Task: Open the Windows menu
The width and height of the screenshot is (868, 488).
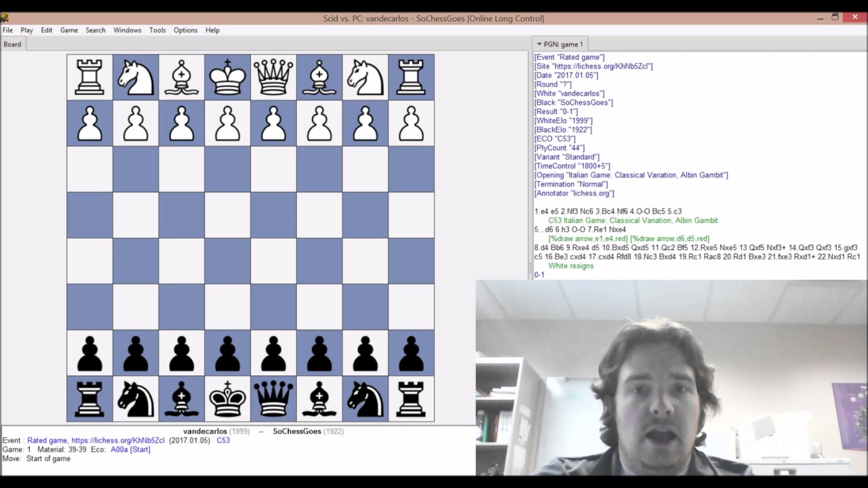Action: point(127,30)
